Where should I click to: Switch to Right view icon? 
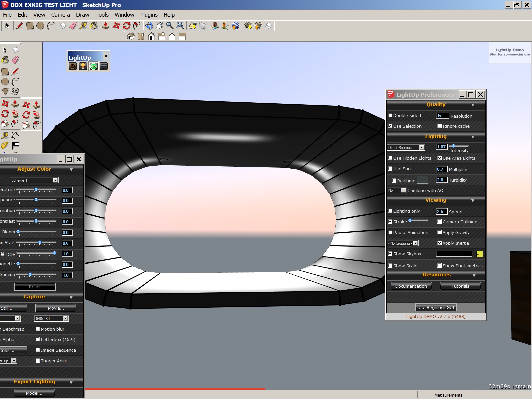coord(162,36)
